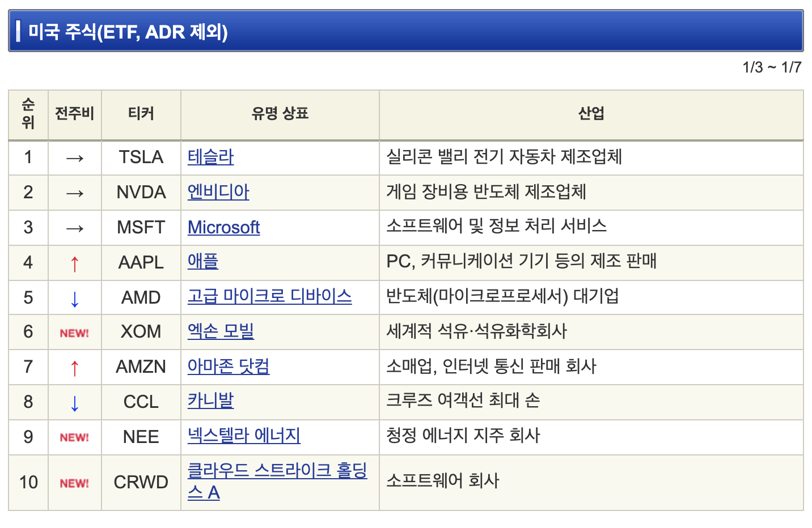Screen dimensions: 812x528
Task: Click the CRWD ticker cell
Action: [x=141, y=482]
